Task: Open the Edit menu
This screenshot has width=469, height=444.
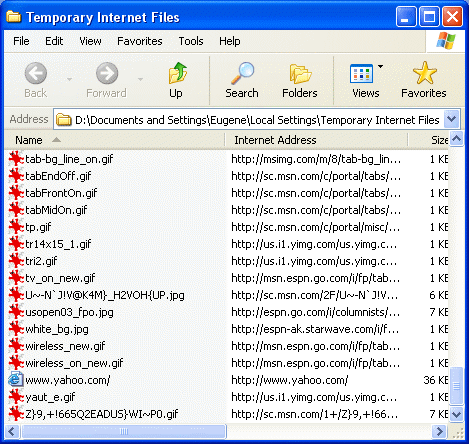Action: tap(54, 41)
